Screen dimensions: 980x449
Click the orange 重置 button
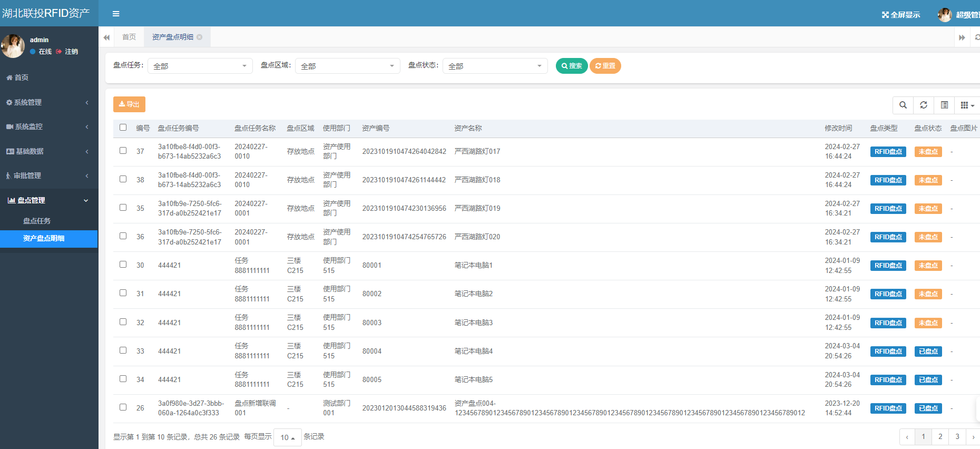point(605,66)
